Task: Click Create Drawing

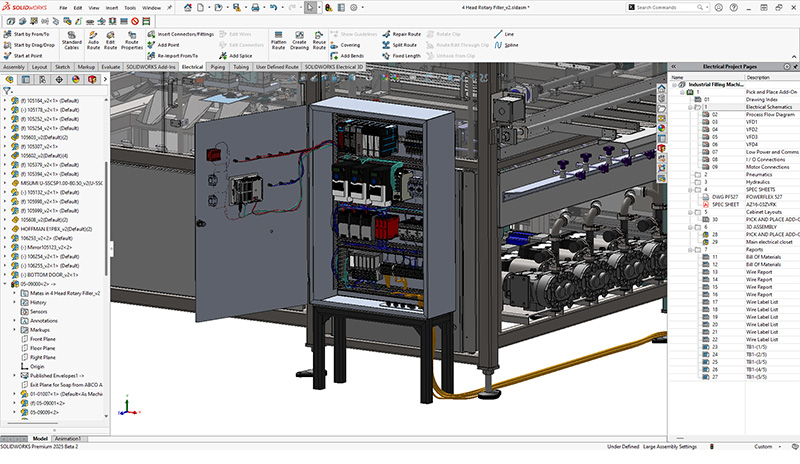Action: 299,40
